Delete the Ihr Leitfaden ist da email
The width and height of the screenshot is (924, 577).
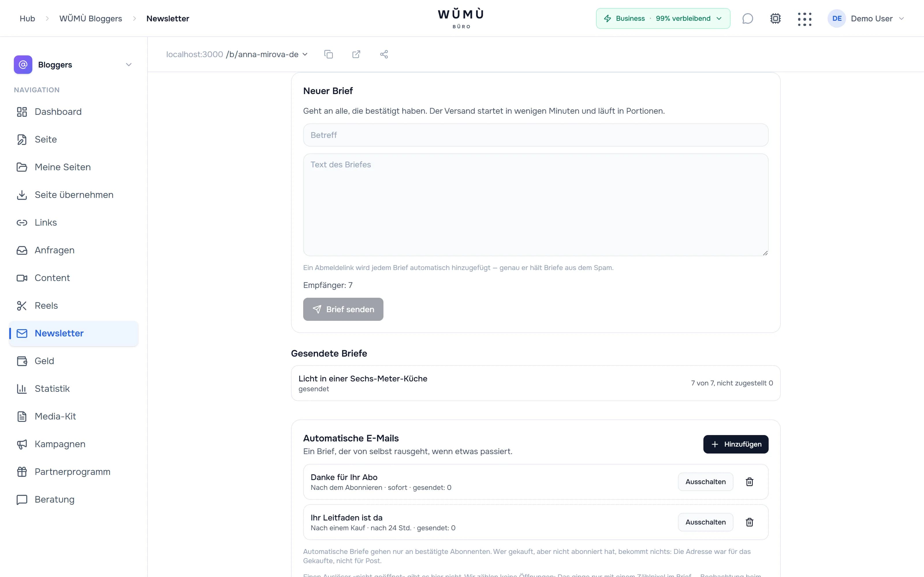tap(750, 522)
